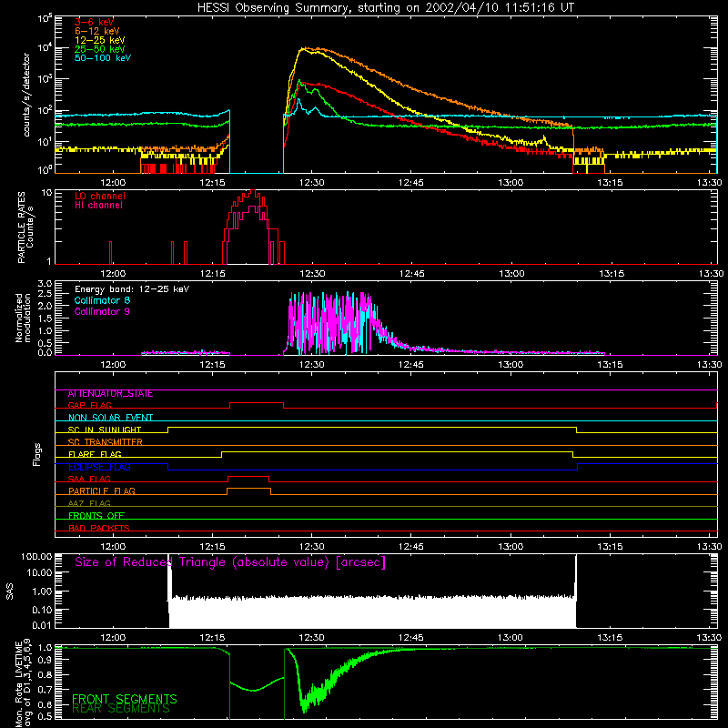Select the 25-50 keV legend label
728x728 pixels.
pos(100,49)
